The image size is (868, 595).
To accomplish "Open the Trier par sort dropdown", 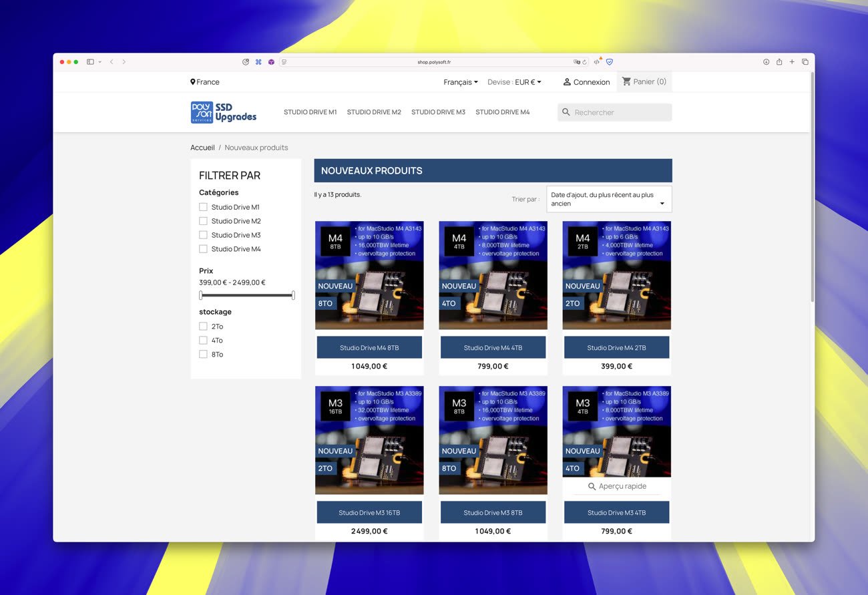I will [609, 199].
